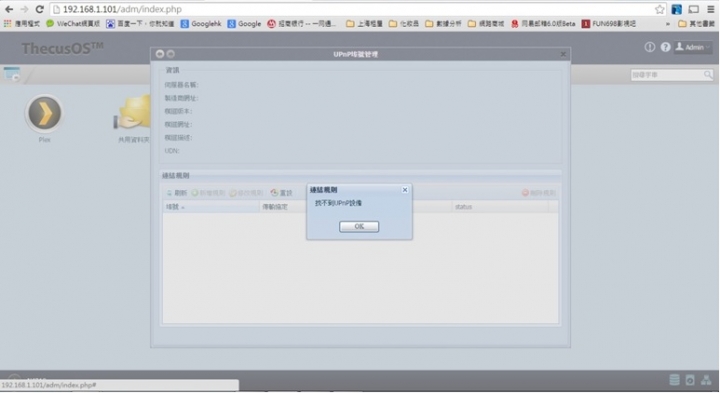The width and height of the screenshot is (720, 393).
Task: Open the Apps grid shortcut in bookmarks bar
Action: click(x=22, y=23)
